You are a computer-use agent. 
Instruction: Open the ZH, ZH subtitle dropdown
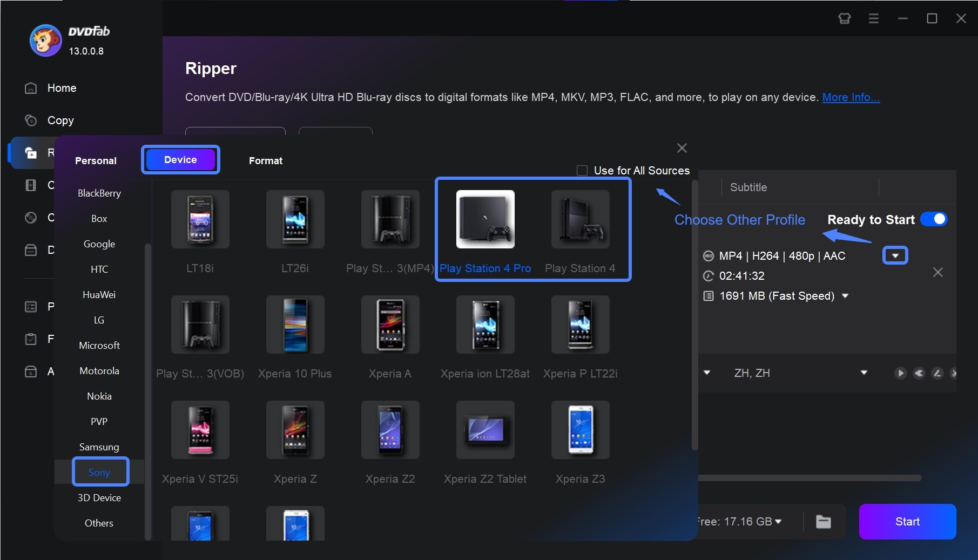(864, 373)
